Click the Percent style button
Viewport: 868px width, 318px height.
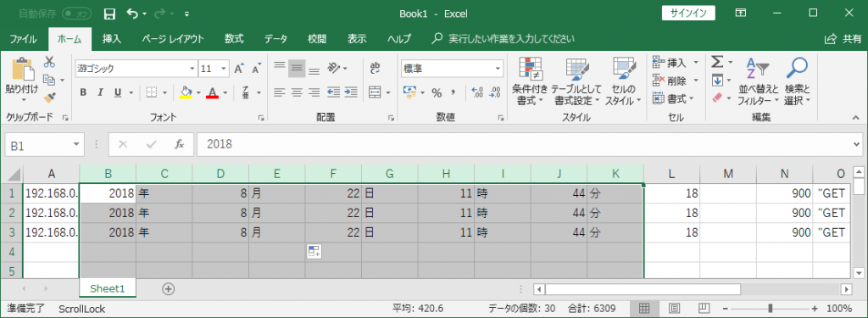click(437, 92)
